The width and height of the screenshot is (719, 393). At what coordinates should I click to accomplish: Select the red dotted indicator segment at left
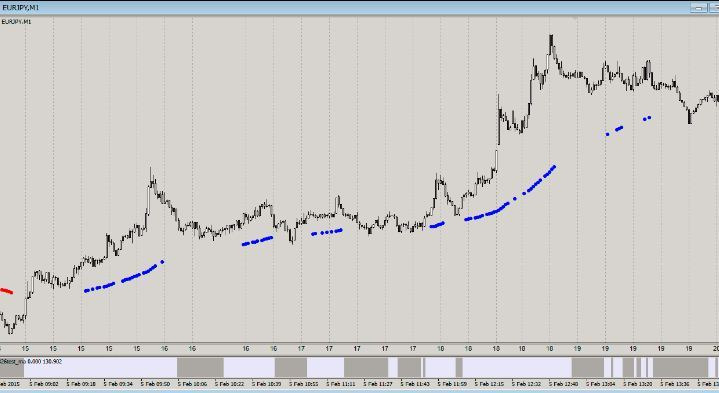pos(6,291)
